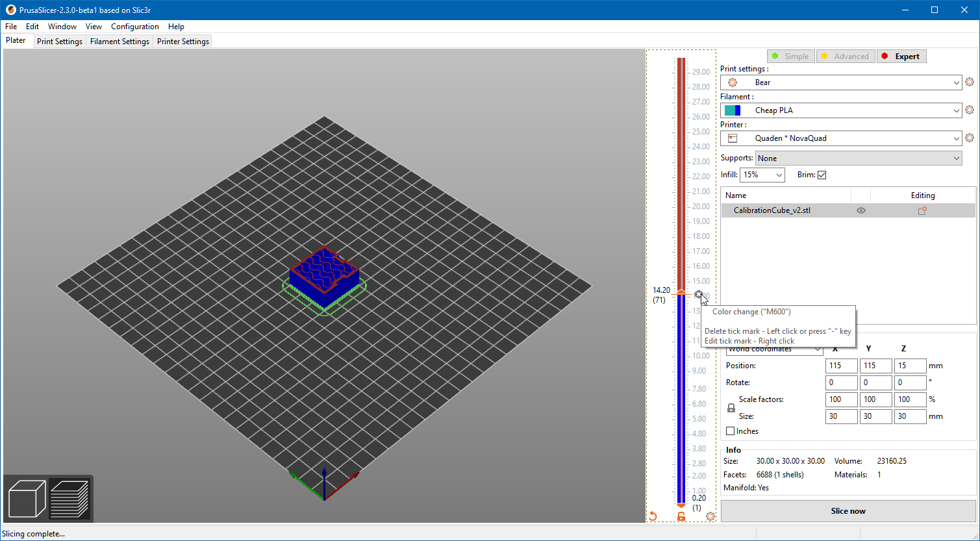Image resolution: width=980 pixels, height=541 pixels.
Task: Open the Supports dropdown set to None
Action: point(859,158)
